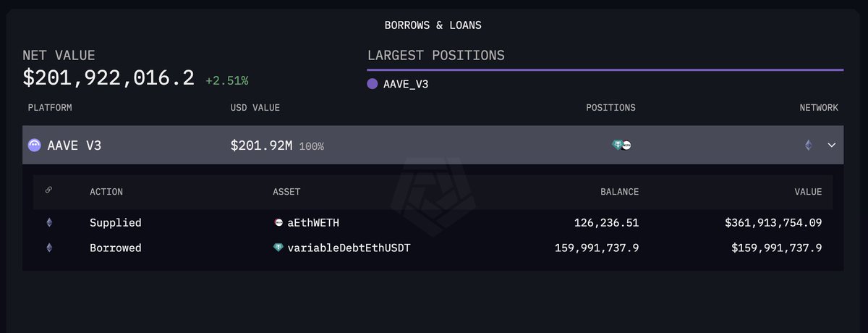
Task: Click the Ethereum network icon in the AAVE V3 row
Action: tap(808, 146)
